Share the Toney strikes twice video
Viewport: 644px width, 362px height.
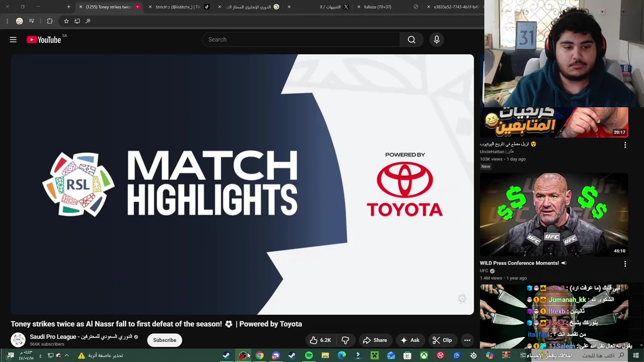click(375, 340)
